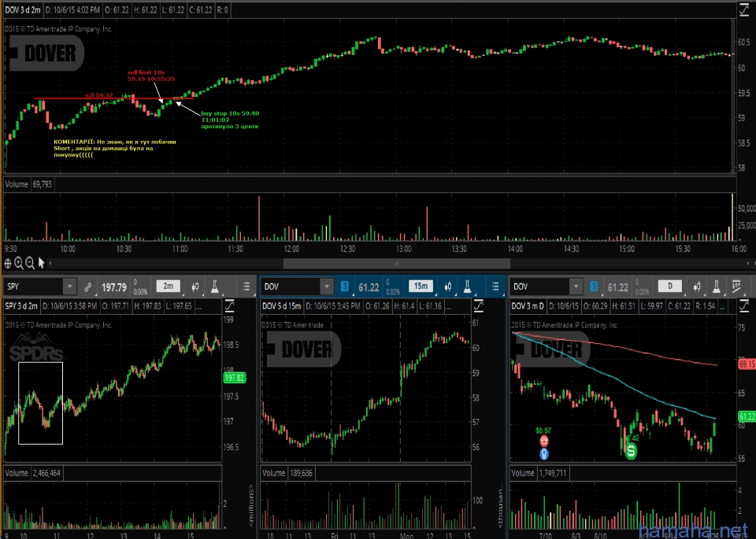Click the blue link icon in DOV daily panel
756x539 pixels.
point(594,286)
